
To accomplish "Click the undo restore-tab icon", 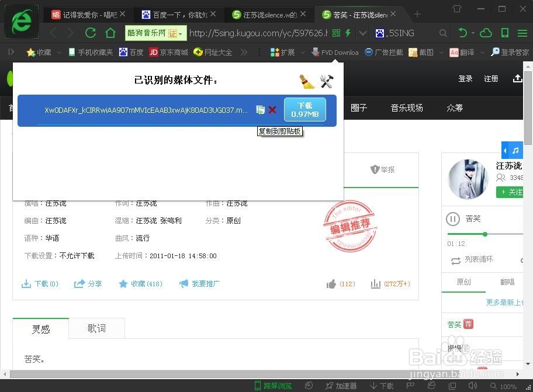I will pyautogui.click(x=463, y=33).
